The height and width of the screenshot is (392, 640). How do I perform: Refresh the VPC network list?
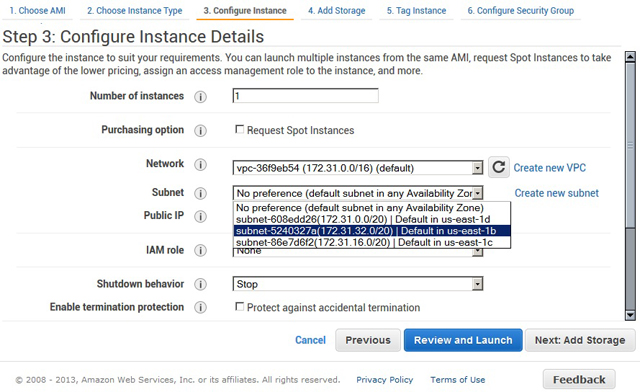pos(498,167)
